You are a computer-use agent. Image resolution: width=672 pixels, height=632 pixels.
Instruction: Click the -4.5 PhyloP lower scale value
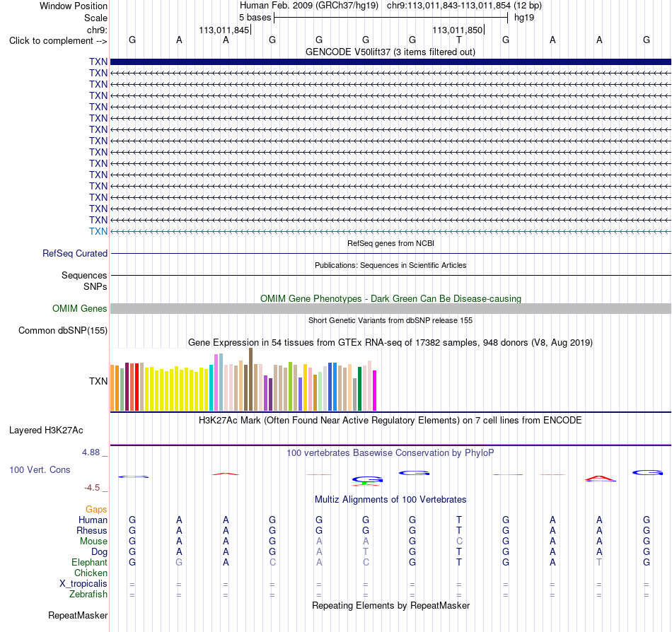pyautogui.click(x=92, y=487)
